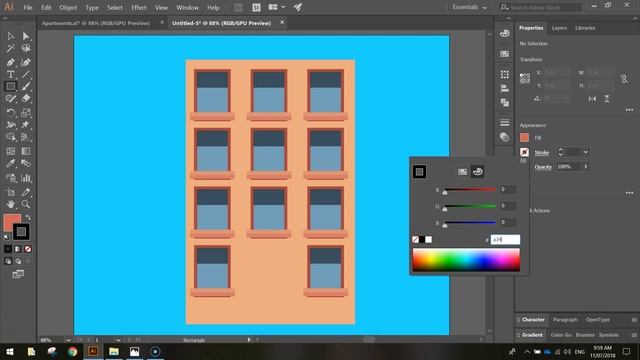Select the Shape Builder tool
The height and width of the screenshot is (360, 640).
pos(11,137)
